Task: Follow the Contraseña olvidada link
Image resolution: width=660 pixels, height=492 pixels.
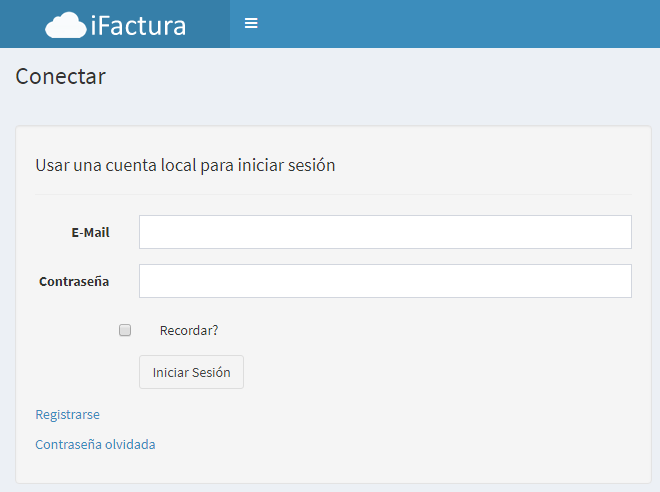Action: tap(95, 444)
